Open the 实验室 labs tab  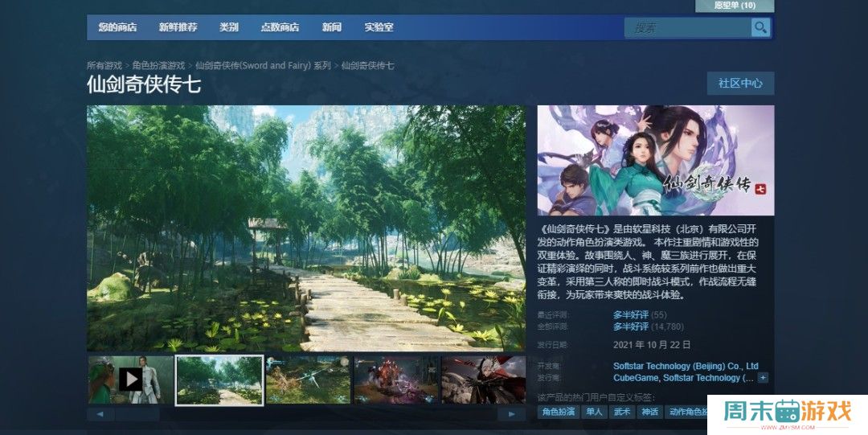point(379,27)
